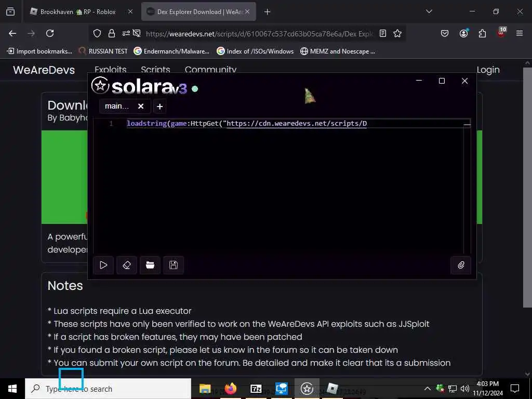Click the WeAreDevs site logo
Screen dimensions: 532x399
click(44, 70)
